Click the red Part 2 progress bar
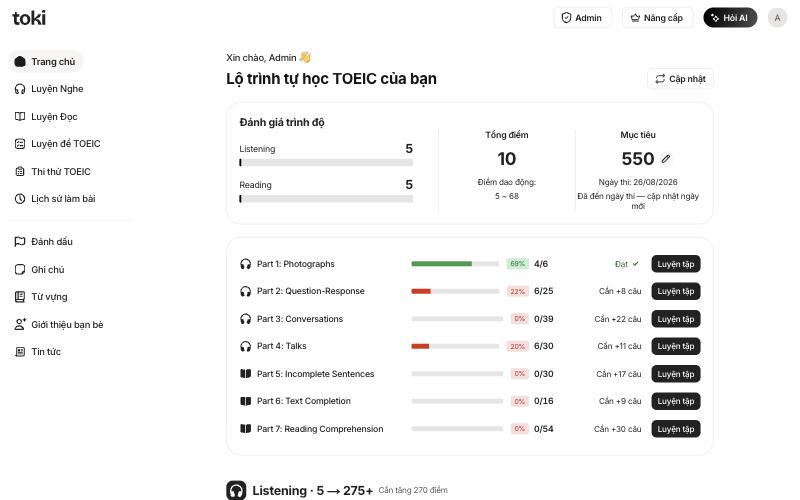Image resolution: width=800 pixels, height=500 pixels. click(x=455, y=291)
